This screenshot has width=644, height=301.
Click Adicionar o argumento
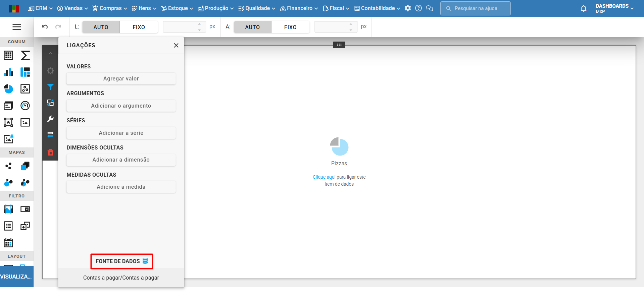pyautogui.click(x=121, y=106)
